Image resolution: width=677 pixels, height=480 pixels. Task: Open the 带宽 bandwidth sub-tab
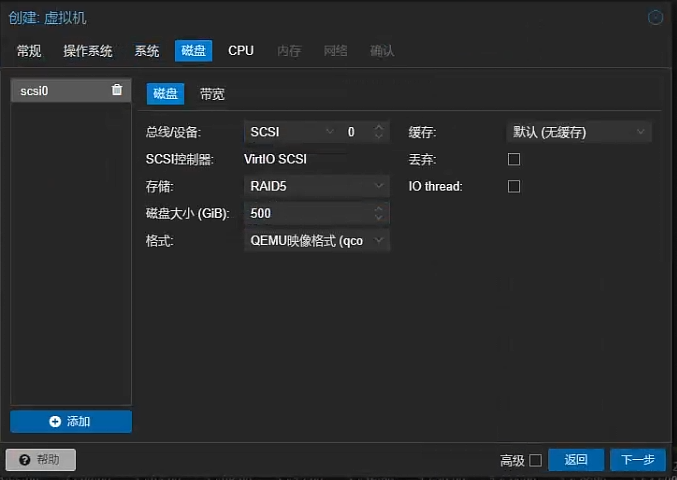(x=212, y=94)
